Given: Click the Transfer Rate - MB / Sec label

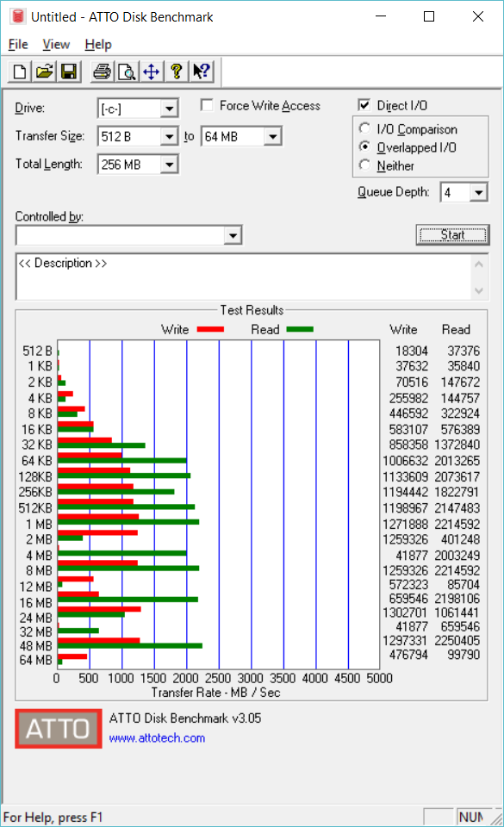Looking at the screenshot, I should (215, 693).
